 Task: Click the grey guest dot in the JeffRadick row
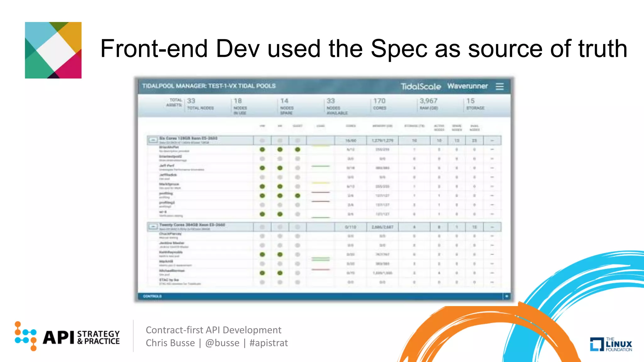tap(297, 177)
